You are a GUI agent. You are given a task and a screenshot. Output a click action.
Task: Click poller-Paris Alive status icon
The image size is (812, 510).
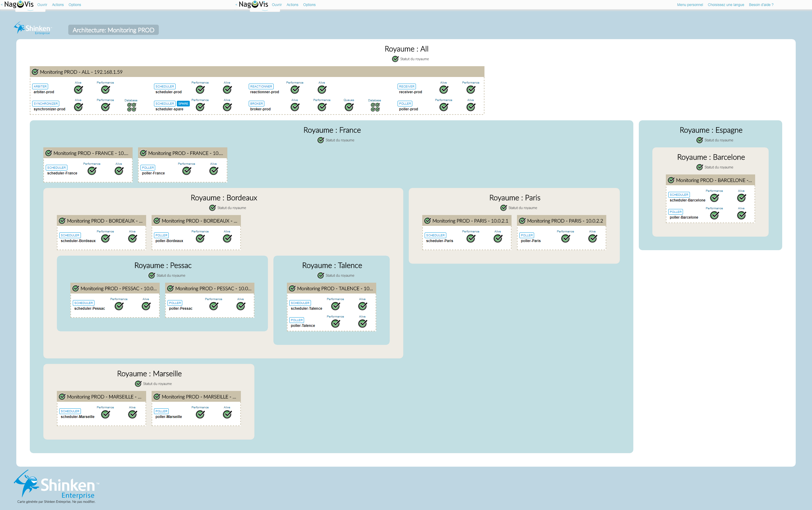coord(592,238)
